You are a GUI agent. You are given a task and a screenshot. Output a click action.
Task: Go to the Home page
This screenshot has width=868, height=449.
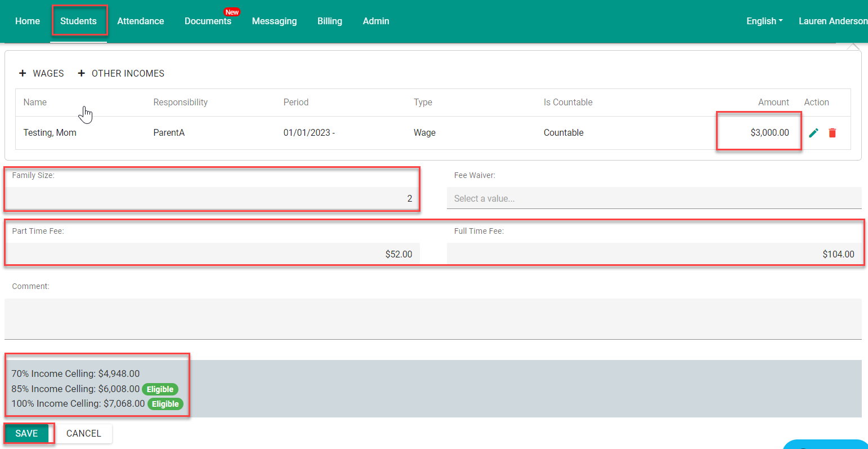(x=27, y=21)
